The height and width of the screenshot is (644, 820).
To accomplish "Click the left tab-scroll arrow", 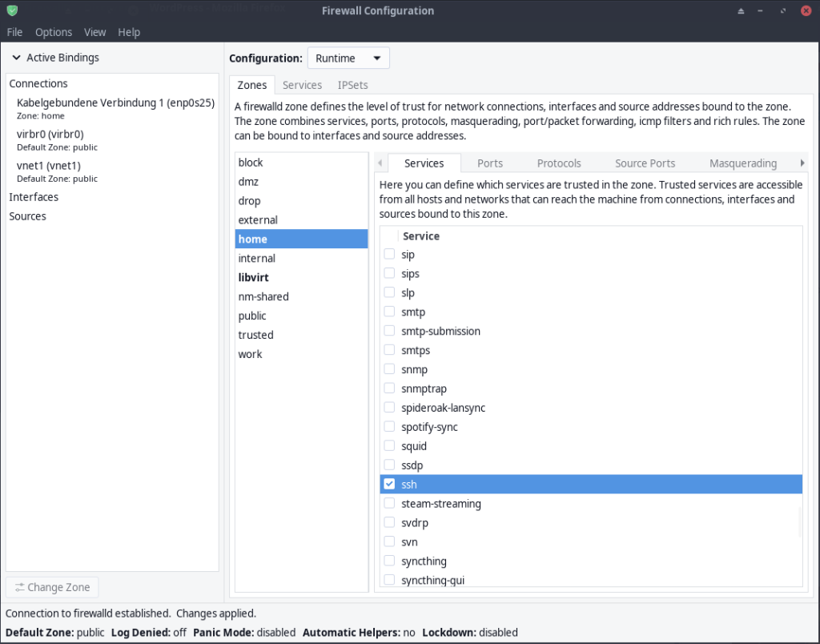I will pyautogui.click(x=380, y=163).
